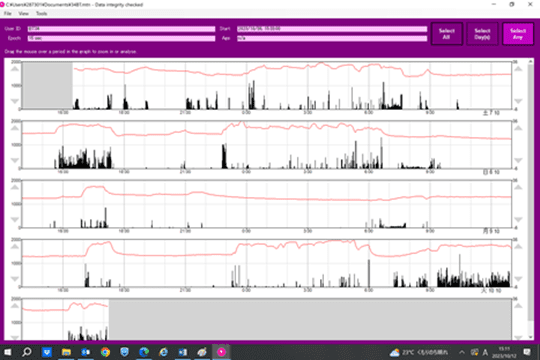Image resolution: width=540 pixels, height=360 pixels.
Task: Click the User ID input field
Action: (121, 29)
